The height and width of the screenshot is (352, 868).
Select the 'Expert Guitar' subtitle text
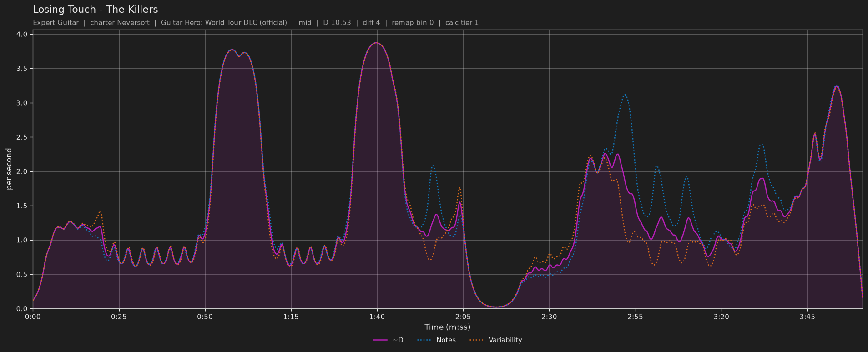tap(56, 23)
